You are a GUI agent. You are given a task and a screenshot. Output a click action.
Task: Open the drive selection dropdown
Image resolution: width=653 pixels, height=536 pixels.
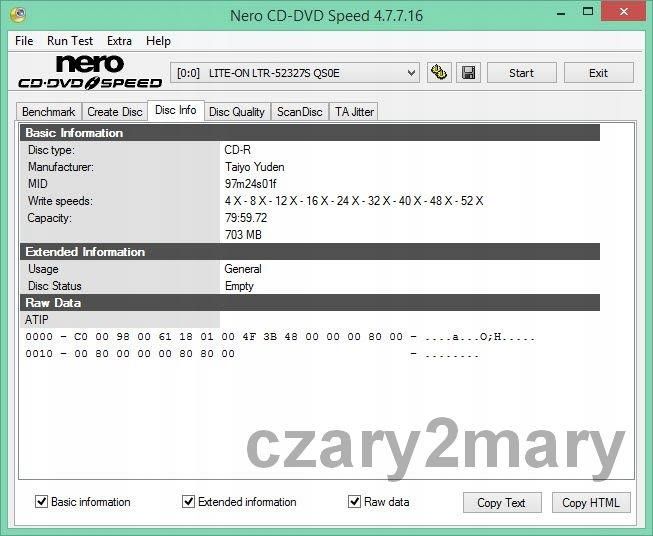(x=295, y=73)
